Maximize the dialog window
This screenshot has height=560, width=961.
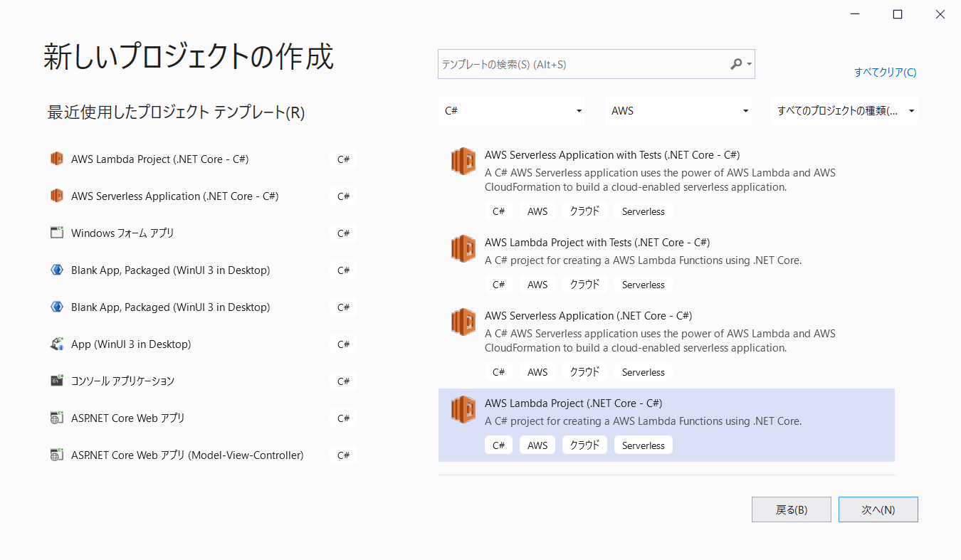(898, 14)
